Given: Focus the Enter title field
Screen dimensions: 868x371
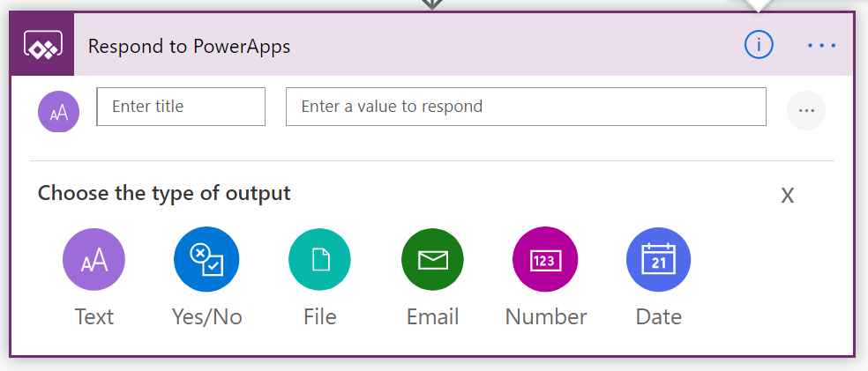Looking at the screenshot, I should coord(181,106).
